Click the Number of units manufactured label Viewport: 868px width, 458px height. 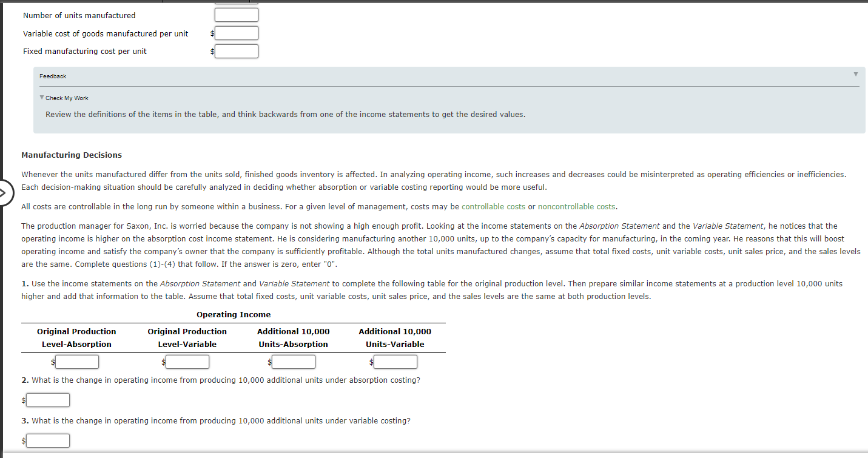coord(79,15)
